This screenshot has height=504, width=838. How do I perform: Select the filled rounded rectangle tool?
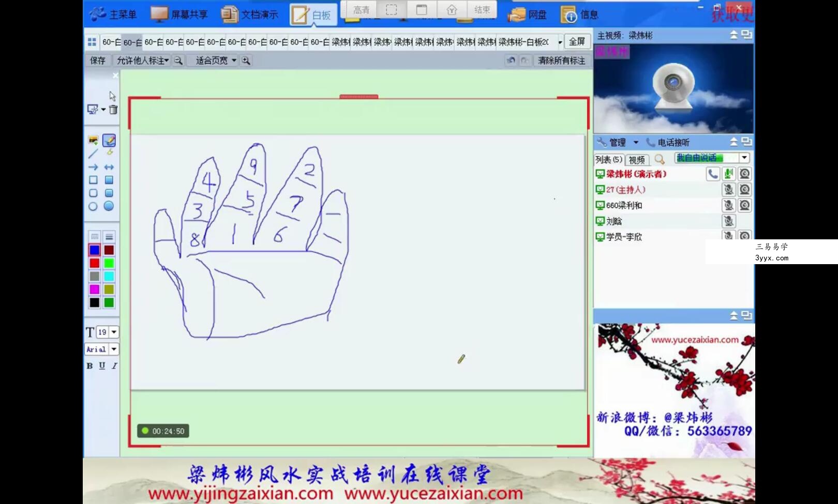click(x=109, y=193)
